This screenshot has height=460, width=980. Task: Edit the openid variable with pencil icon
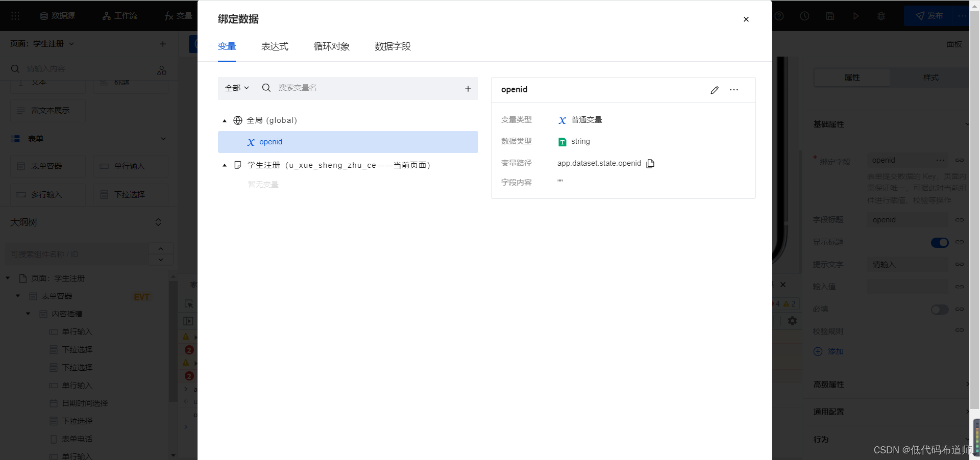click(714, 90)
